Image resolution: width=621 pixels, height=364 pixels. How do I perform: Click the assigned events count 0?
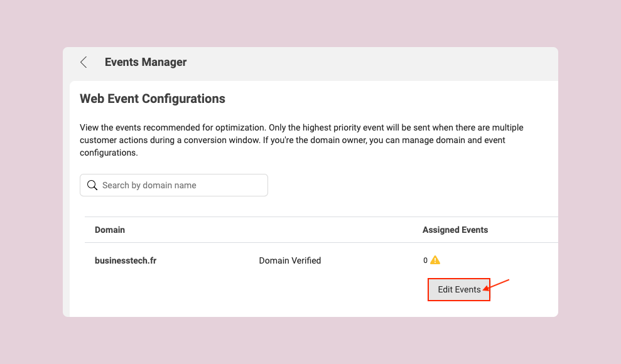click(x=425, y=260)
